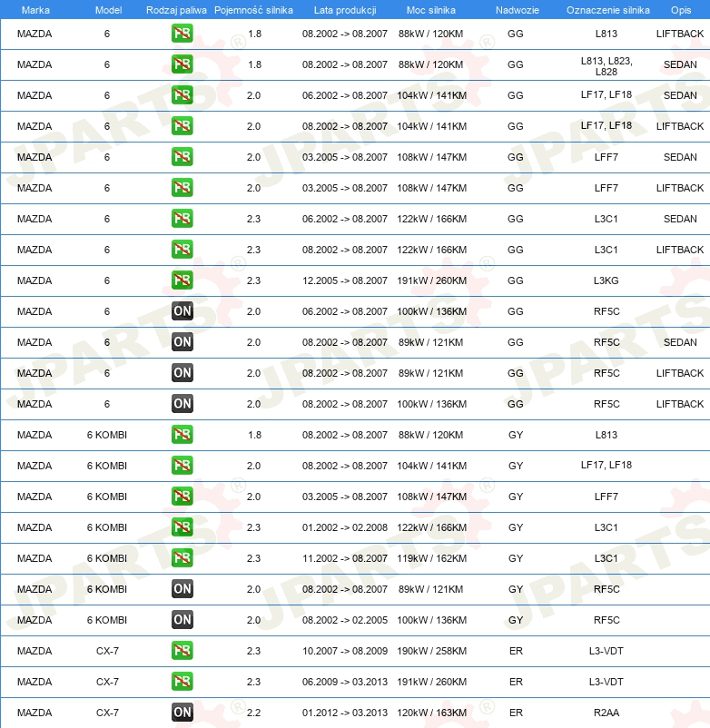Screen dimensions: 710x728
Task: Click diesel ON icon in 100kW Liftback row
Action: pyautogui.click(x=182, y=404)
